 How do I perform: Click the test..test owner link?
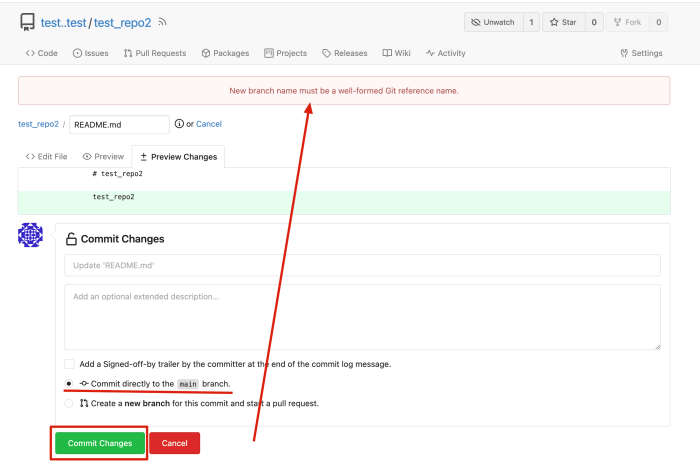(63, 22)
